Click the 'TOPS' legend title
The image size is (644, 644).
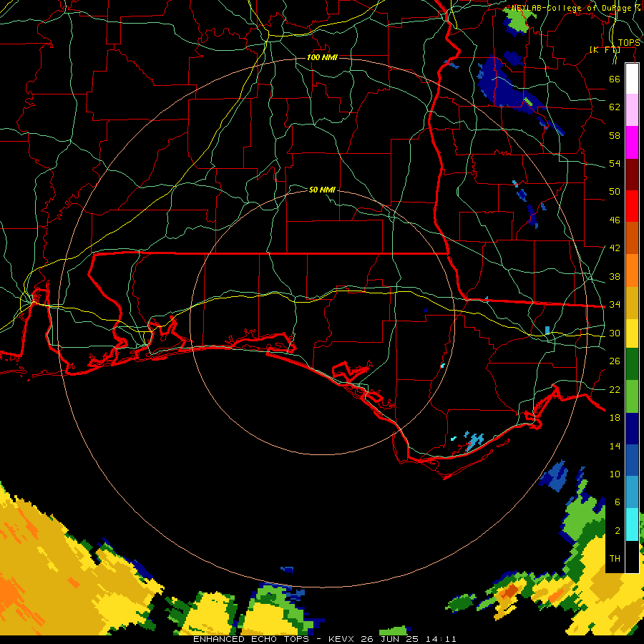[x=628, y=43]
